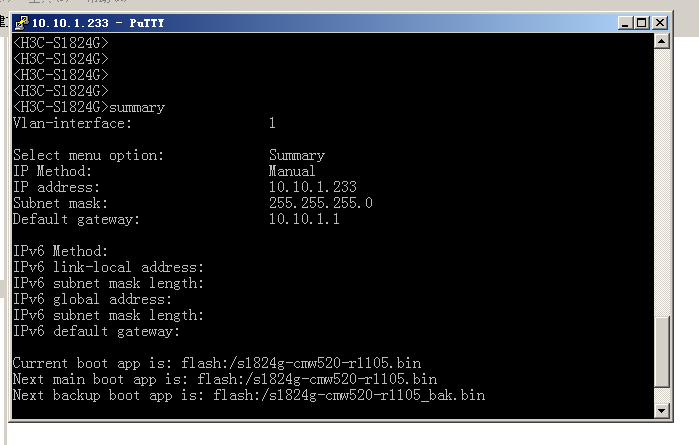Minimize the PuTTY window
This screenshot has width=699, height=445.
pyautogui.click(x=625, y=22)
